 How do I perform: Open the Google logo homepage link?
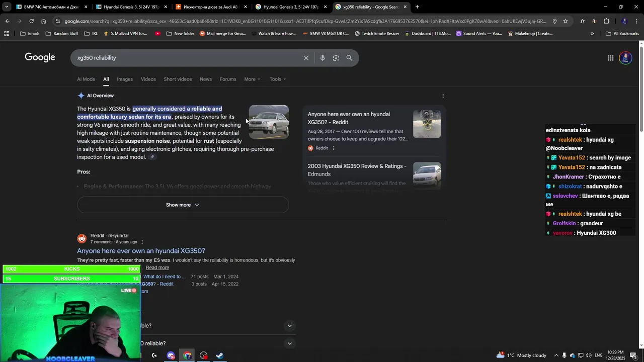[x=40, y=57]
